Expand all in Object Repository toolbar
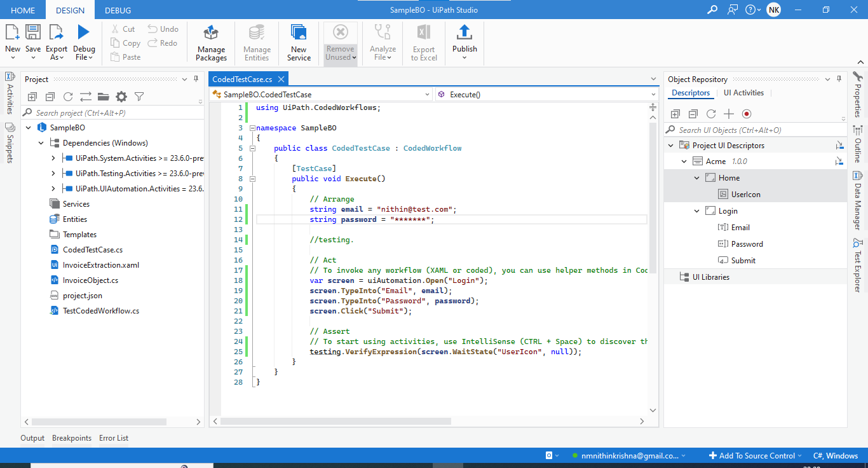868x468 pixels. [675, 114]
